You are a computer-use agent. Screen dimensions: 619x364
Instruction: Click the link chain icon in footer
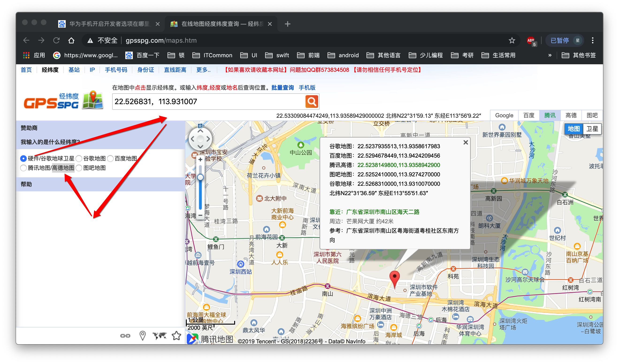pos(125,336)
